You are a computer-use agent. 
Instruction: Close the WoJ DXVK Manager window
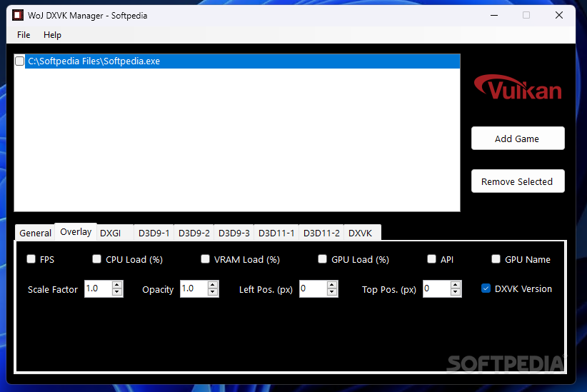[559, 15]
